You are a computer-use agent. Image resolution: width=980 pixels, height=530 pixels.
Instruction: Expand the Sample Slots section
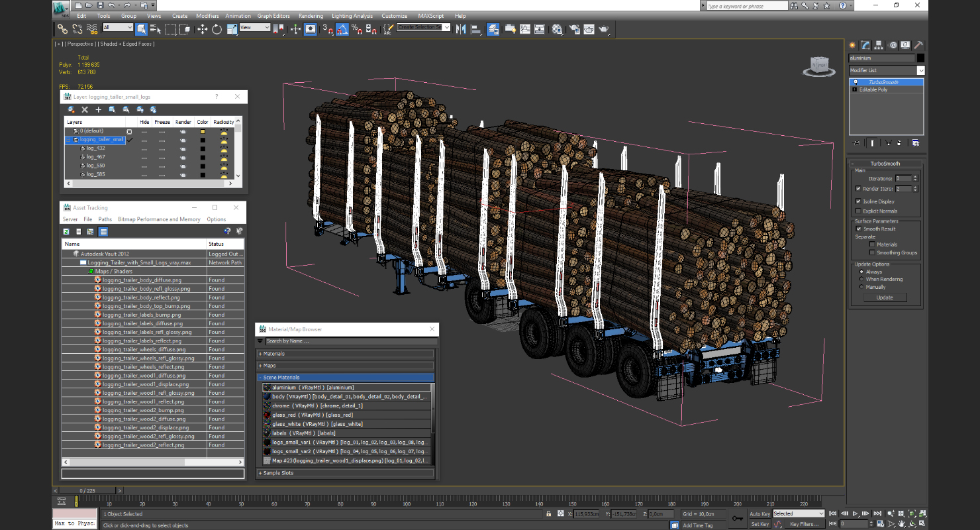(278, 473)
